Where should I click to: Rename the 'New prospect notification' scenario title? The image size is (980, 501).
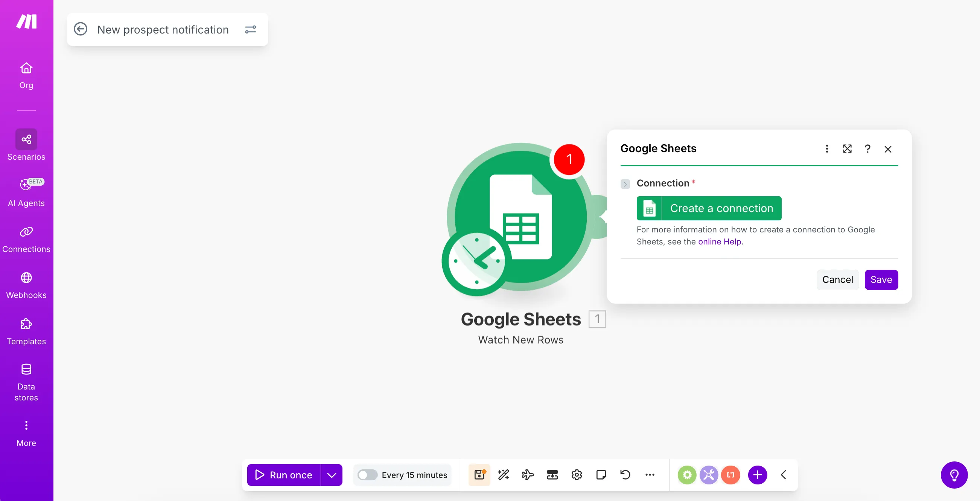coord(163,29)
